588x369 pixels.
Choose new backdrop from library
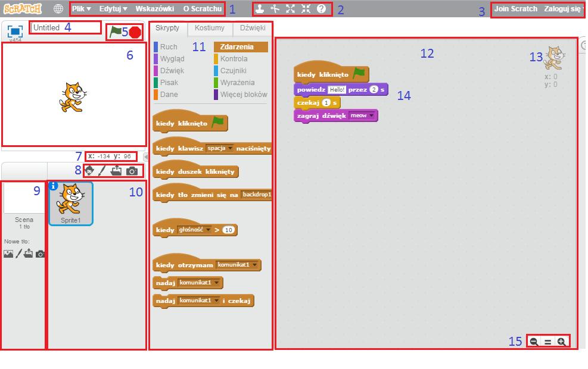tap(8, 254)
